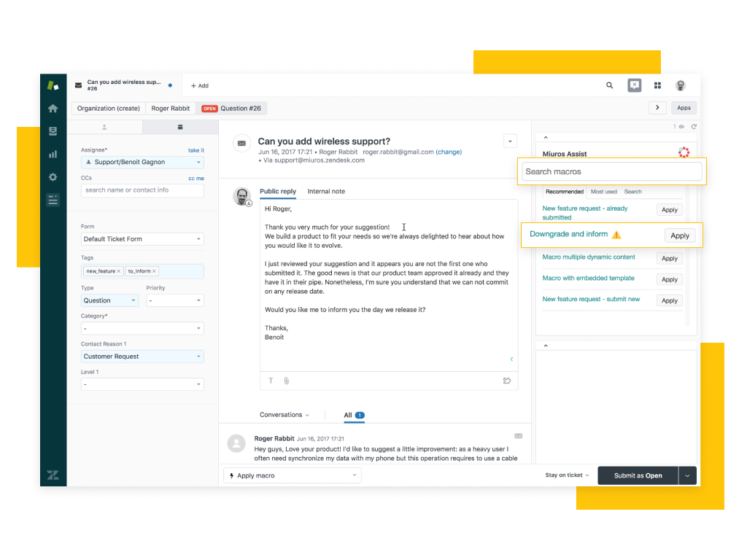This screenshot has width=747, height=560.
Task: Click the attach file paperclip icon
Action: point(287,381)
